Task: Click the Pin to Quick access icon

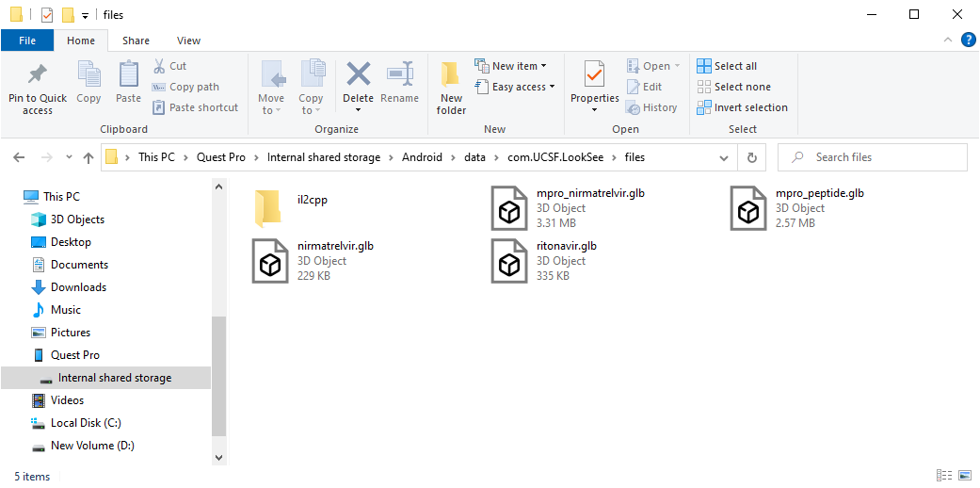Action: [38, 75]
